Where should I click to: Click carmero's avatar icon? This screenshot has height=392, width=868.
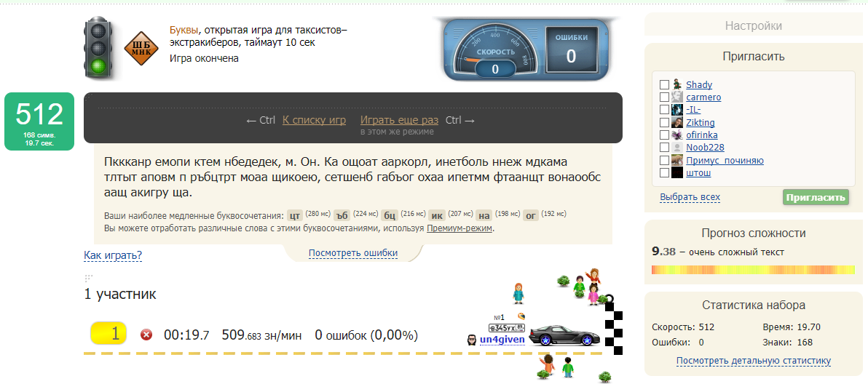coord(677,97)
